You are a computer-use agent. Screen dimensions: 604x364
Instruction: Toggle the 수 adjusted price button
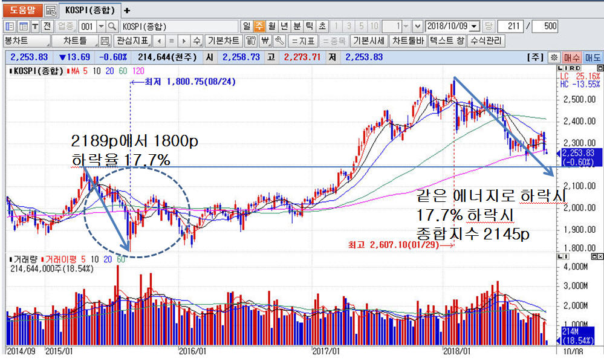(x=196, y=41)
